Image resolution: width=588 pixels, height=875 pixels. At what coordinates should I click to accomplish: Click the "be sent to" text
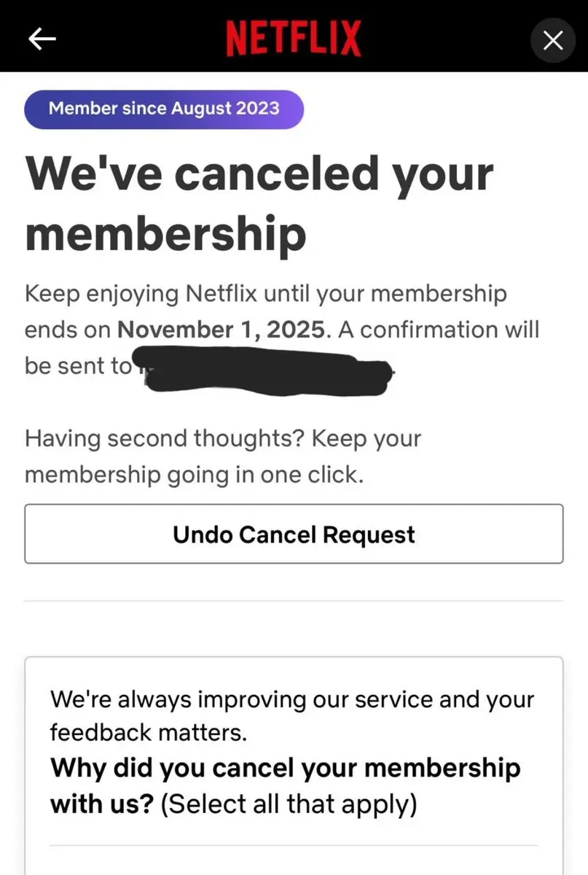77,365
